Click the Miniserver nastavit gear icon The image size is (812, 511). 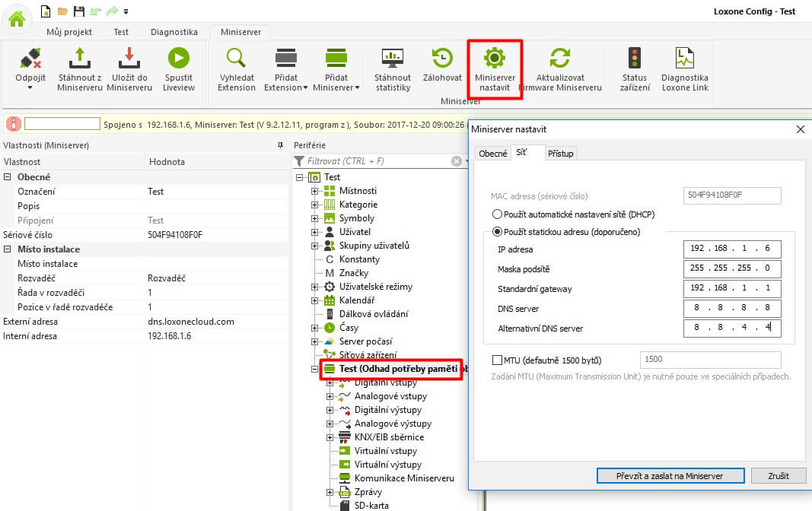coord(495,59)
